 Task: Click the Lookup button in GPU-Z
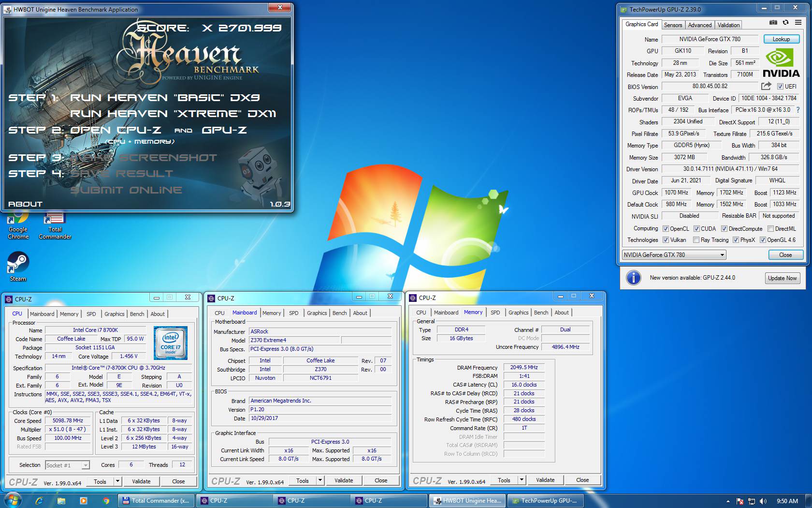click(781, 39)
